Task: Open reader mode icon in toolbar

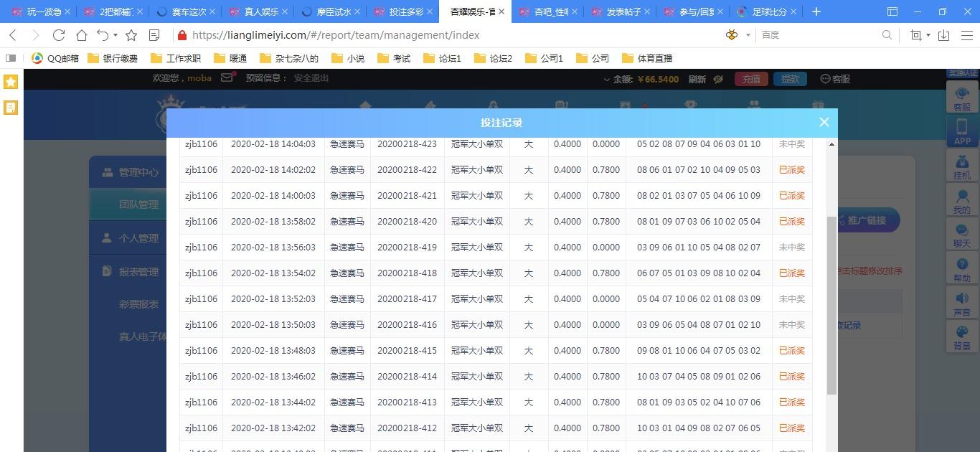Action: (154, 35)
